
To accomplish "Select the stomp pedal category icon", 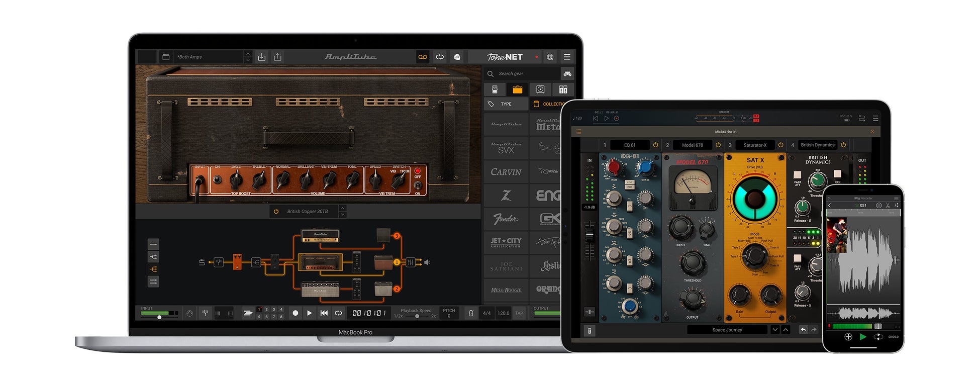I will (x=495, y=89).
